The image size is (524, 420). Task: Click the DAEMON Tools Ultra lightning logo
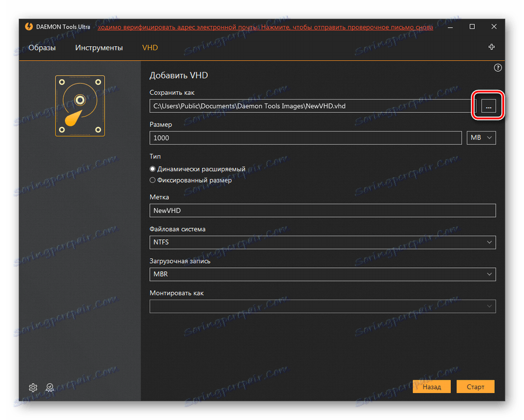click(x=29, y=26)
